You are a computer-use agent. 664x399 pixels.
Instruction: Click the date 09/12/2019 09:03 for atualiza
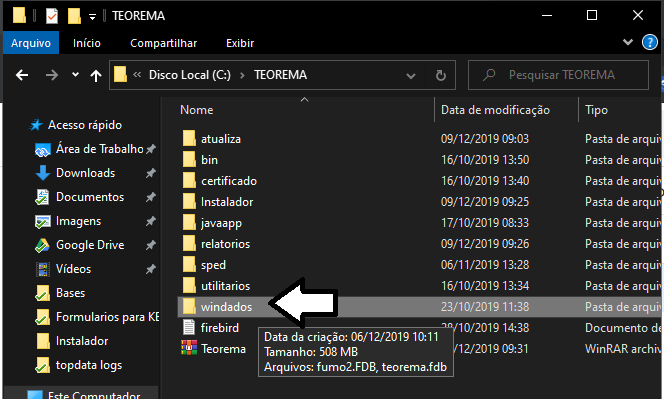pyautogui.click(x=484, y=139)
